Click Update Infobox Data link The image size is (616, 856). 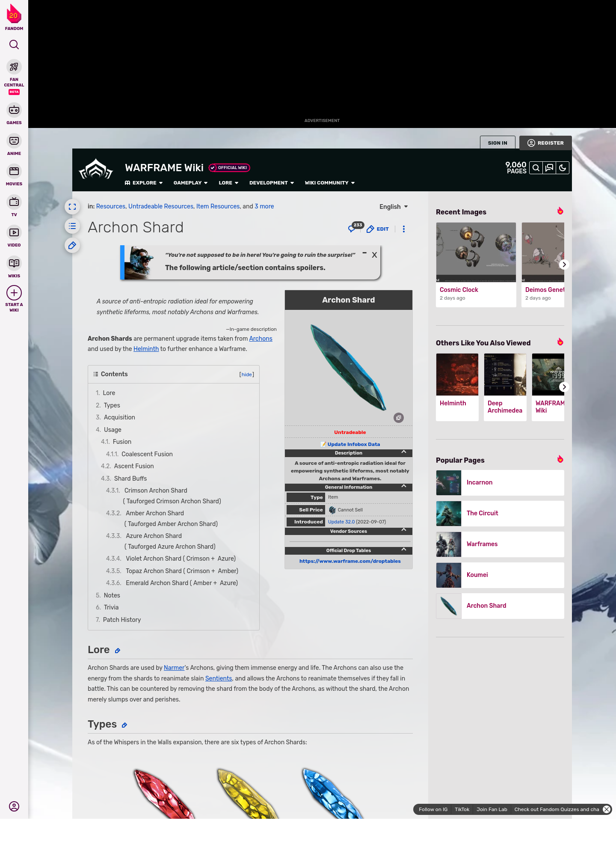(354, 444)
